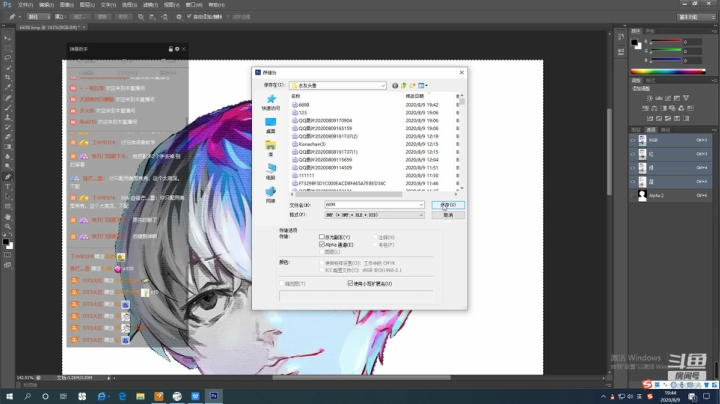
Task: Open 图像(I) menu
Action: (67, 5)
